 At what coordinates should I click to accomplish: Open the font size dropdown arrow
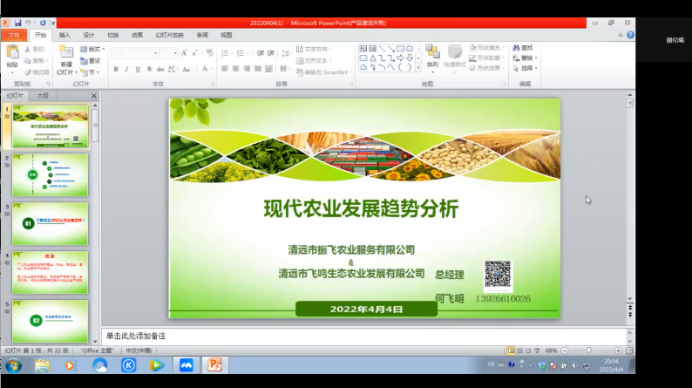175,53
